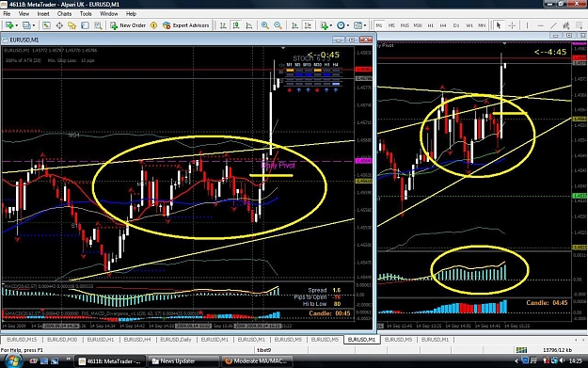Switch to the EURUSD,Daily chart tab
Screen dimensions: 588x368
click(x=176, y=340)
